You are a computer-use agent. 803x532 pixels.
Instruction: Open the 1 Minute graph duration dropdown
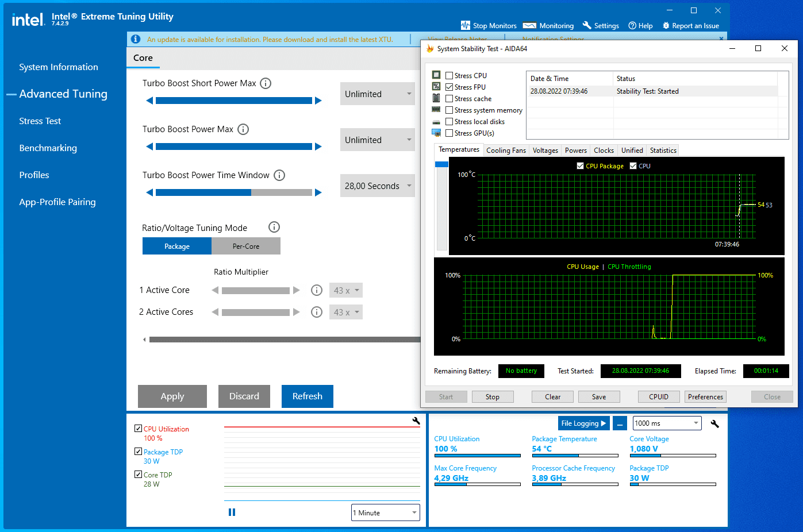click(x=386, y=512)
